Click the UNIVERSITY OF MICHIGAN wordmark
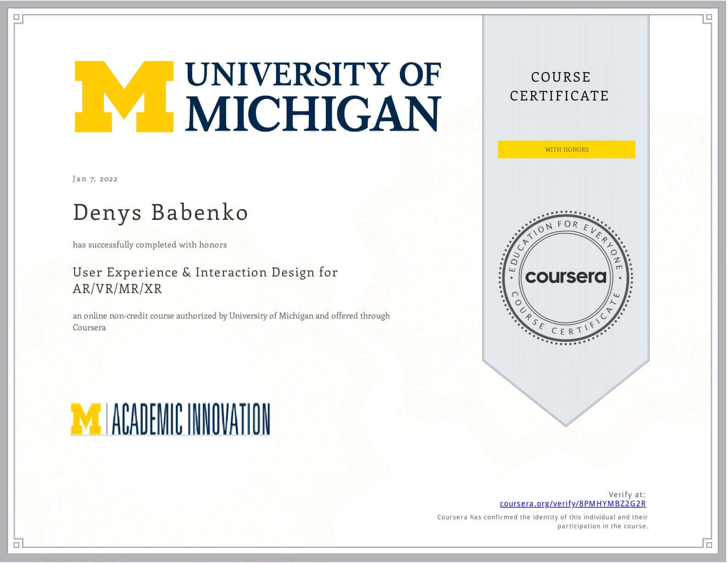728x563 pixels. coord(313,97)
